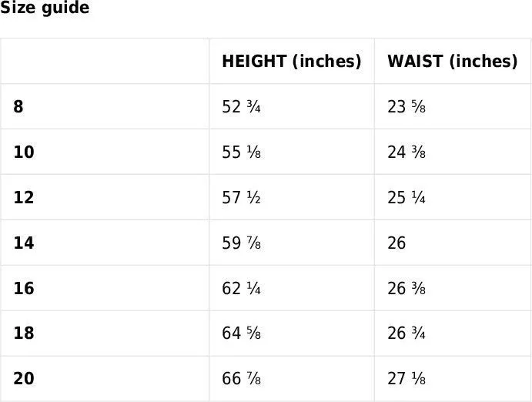Image resolution: width=532 pixels, height=402 pixels.
Task: Select the 64 ⅝ height cell
Action: tap(241, 333)
